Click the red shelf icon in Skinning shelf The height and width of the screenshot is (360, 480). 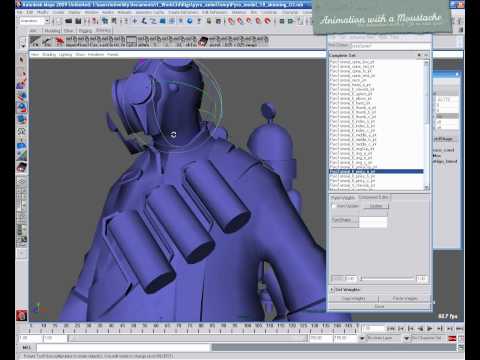tap(60, 41)
